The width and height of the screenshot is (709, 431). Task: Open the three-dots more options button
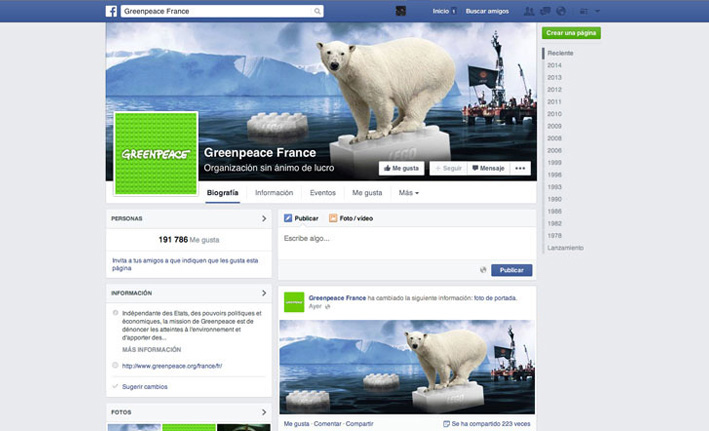520,168
